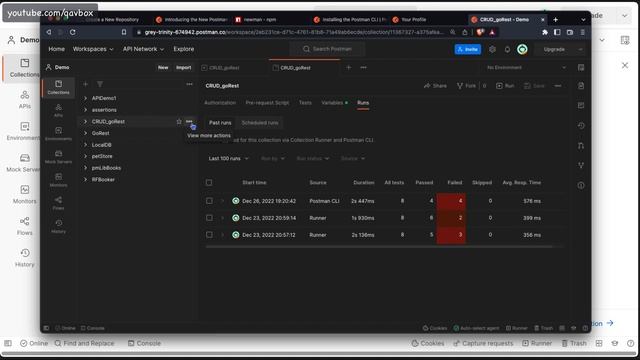Click Run for the CRUD_goRest collection

coord(505,86)
